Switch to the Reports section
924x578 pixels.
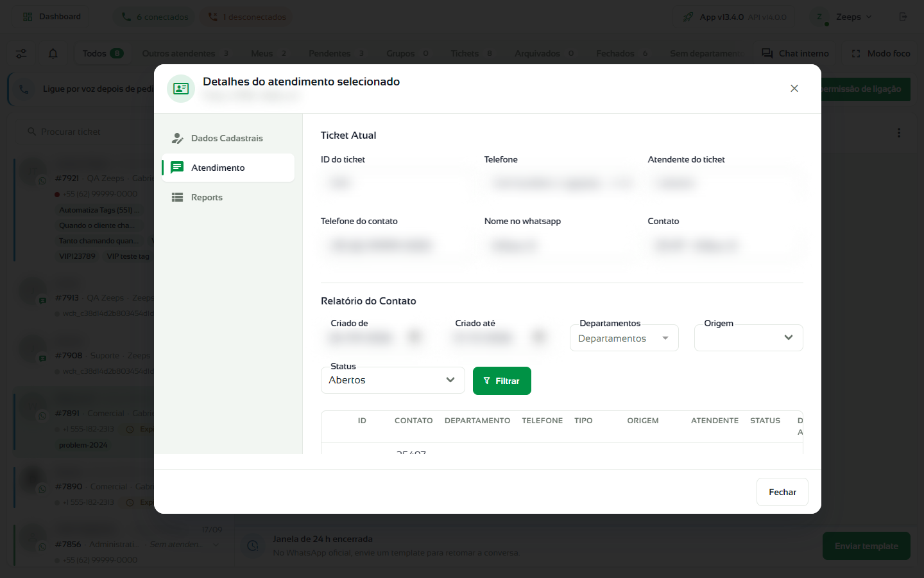(x=228, y=197)
